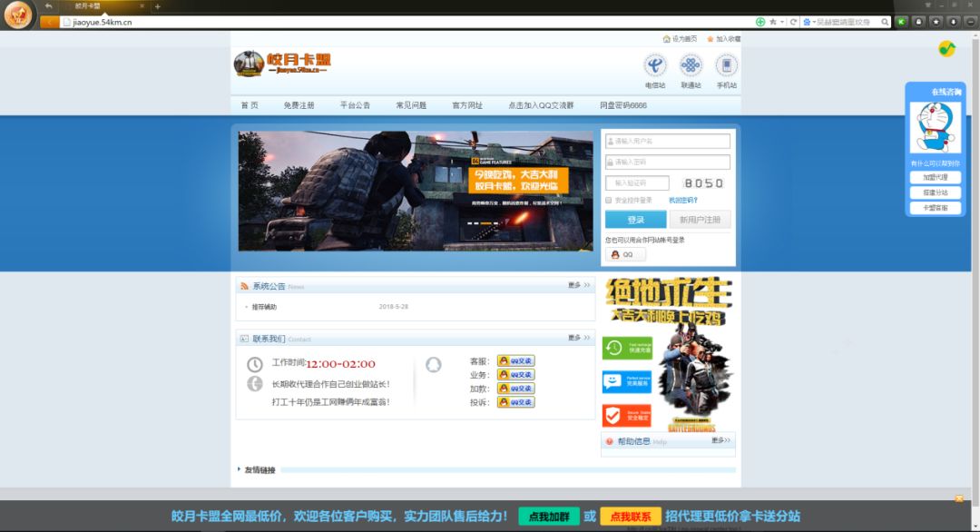
Task: Open the 电信站 telecom site icon
Action: [655, 65]
